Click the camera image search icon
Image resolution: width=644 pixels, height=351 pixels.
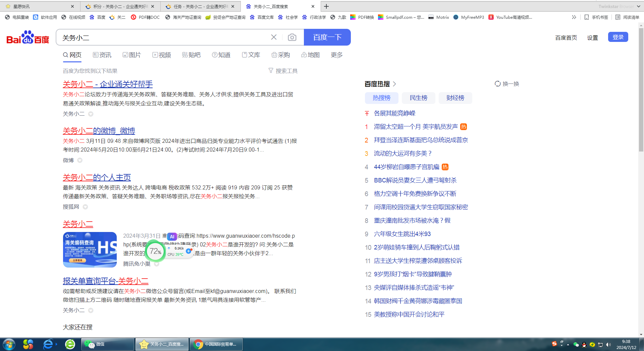coord(292,37)
